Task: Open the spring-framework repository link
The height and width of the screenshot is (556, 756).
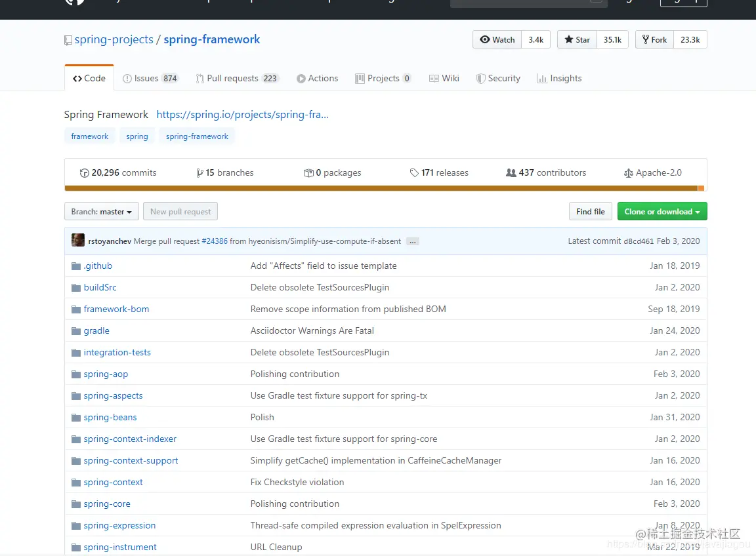Action: 212,39
